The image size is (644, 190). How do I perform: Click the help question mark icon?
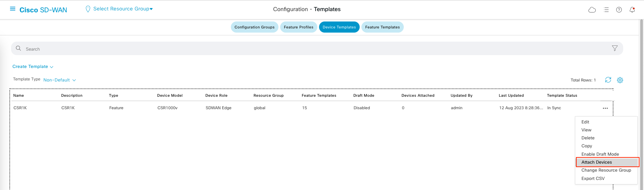click(x=619, y=10)
